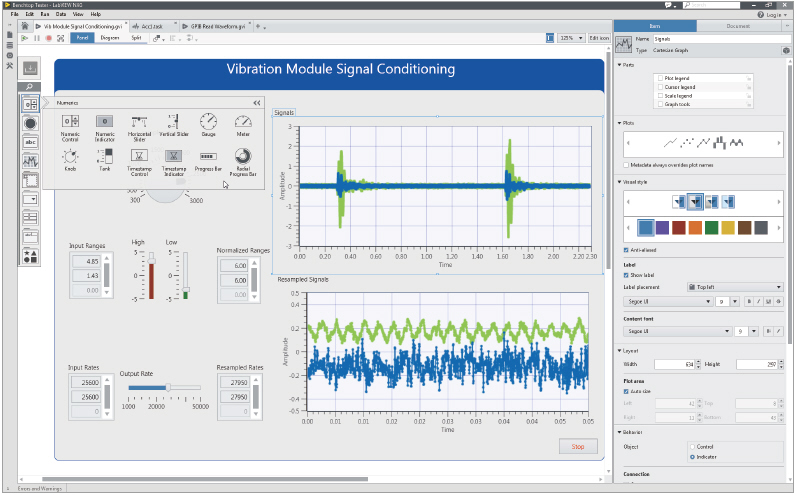Image resolution: width=797 pixels, height=495 pixels.
Task: Pick the Knob control from the palette
Action: (70, 156)
